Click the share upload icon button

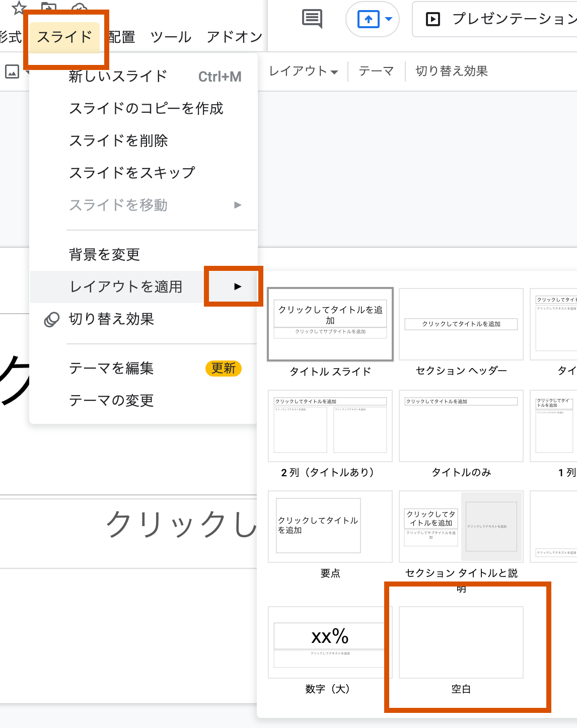pos(368,19)
